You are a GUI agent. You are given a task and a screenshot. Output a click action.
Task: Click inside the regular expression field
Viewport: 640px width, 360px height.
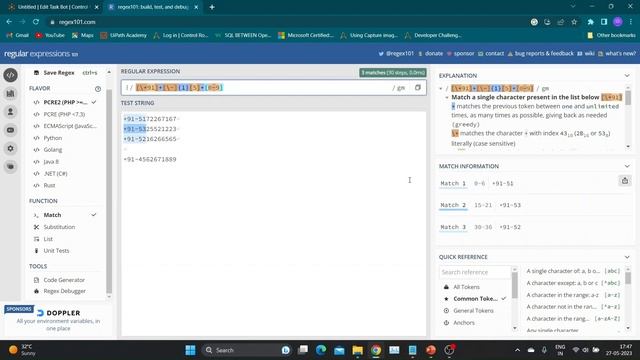(x=273, y=88)
